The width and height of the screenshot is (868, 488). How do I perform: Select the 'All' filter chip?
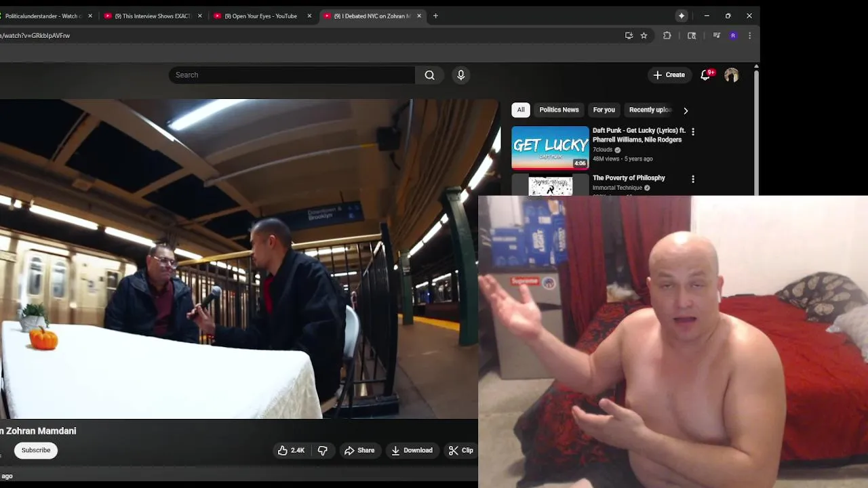tap(521, 110)
